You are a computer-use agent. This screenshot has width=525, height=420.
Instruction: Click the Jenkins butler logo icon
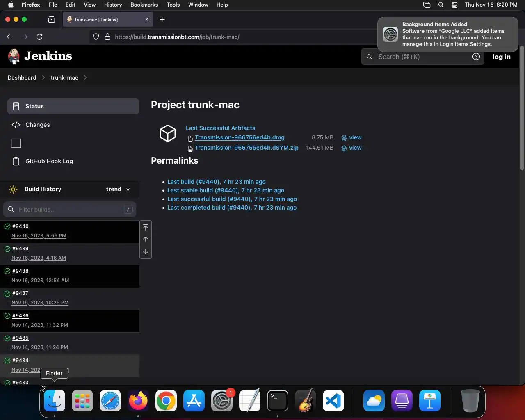14,57
